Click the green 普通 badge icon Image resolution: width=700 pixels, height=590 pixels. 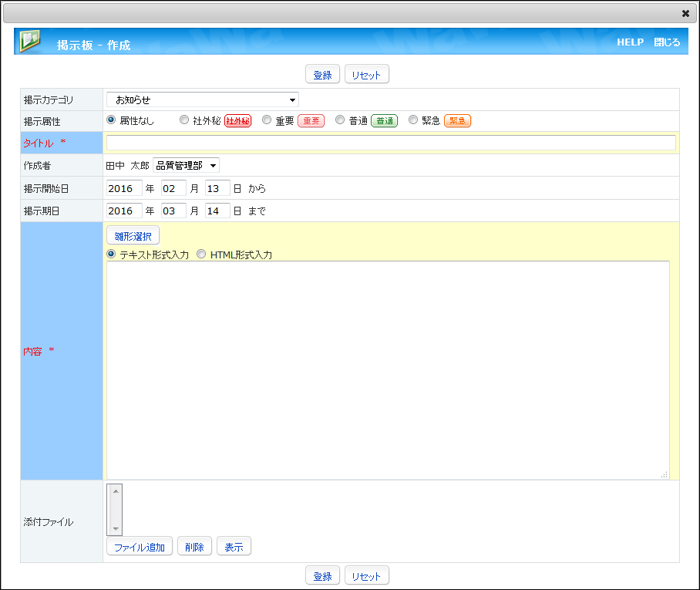384,121
